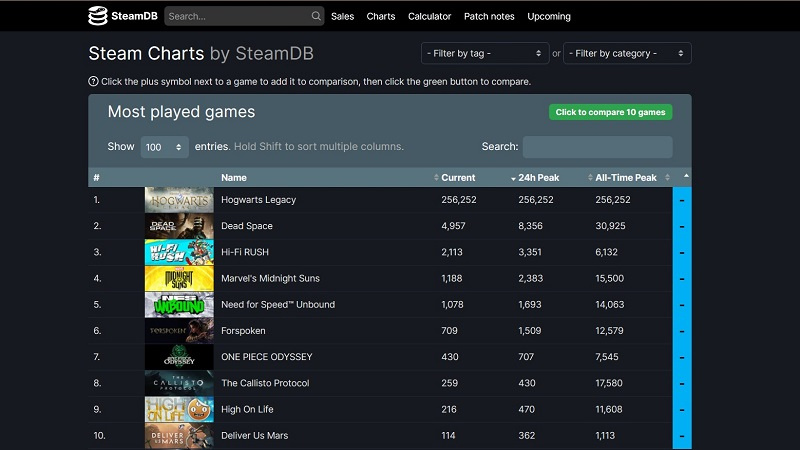Remove Deliver Us Mars from comparison
The height and width of the screenshot is (450, 800).
682,436
